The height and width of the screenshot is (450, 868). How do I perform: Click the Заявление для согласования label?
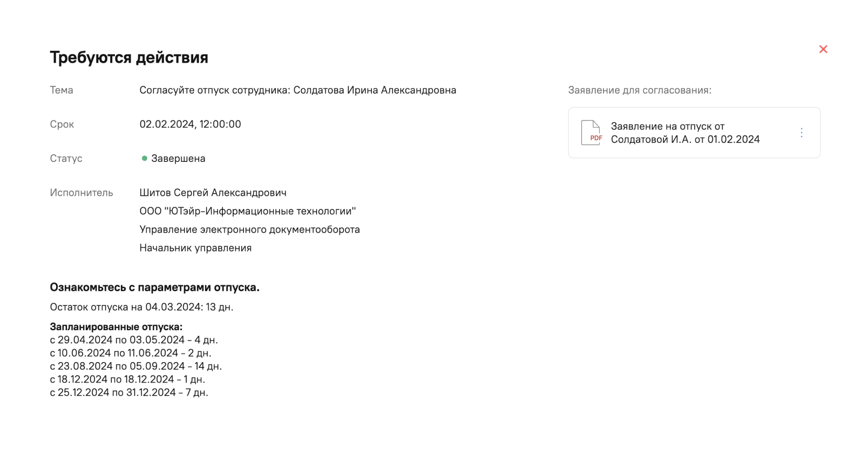640,90
